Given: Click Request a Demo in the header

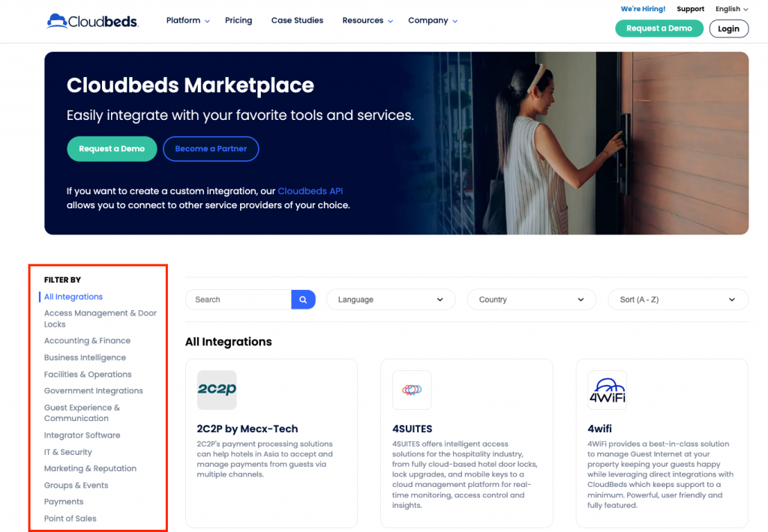Looking at the screenshot, I should tap(659, 28).
